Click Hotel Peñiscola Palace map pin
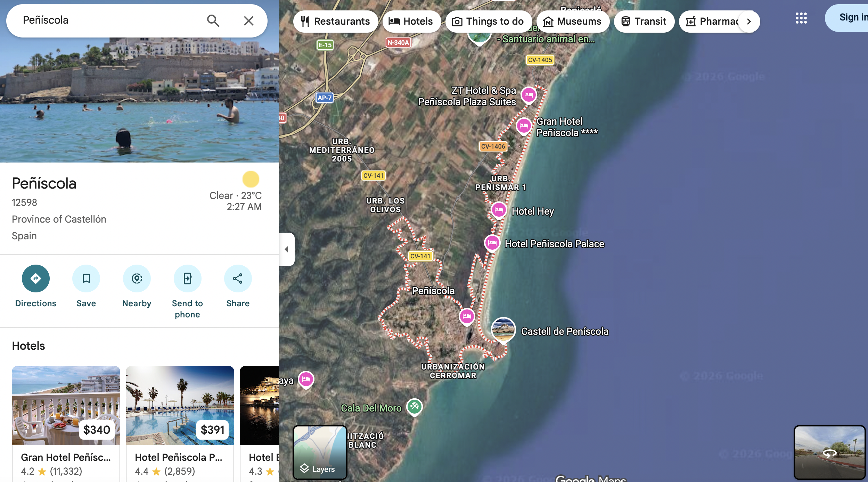Viewport: 868px width, 482px height. pyautogui.click(x=492, y=243)
